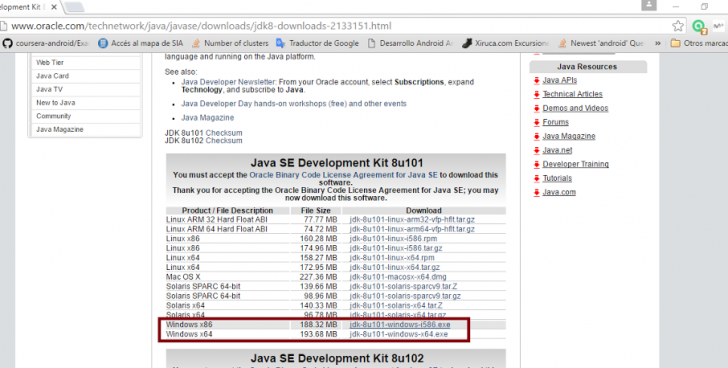The image size is (728, 368).
Task: Open Technical Articles in Java Resources
Action: pos(572,94)
